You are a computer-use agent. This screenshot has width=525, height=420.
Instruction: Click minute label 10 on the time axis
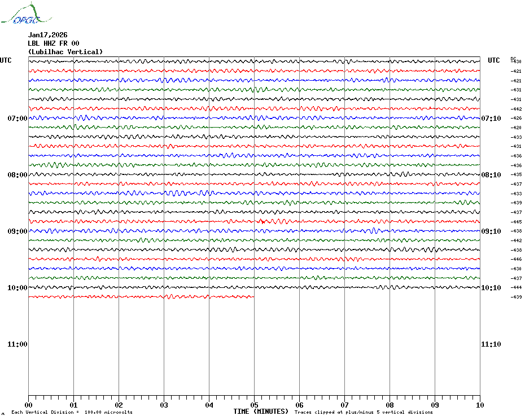pyautogui.click(x=480, y=405)
